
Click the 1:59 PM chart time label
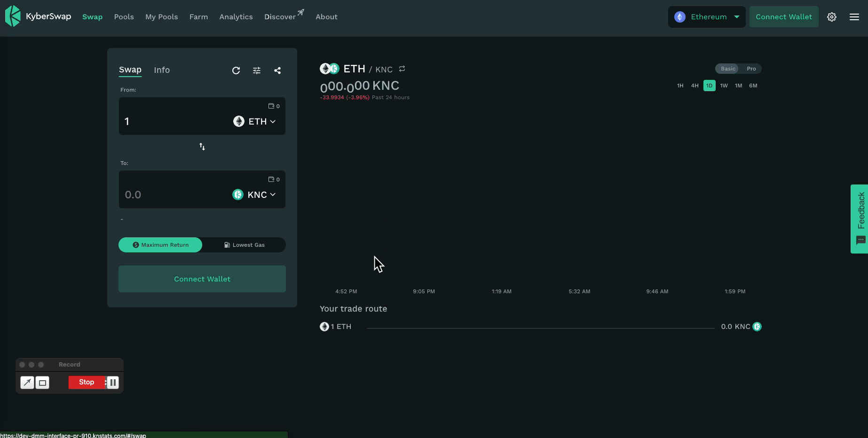tap(735, 291)
